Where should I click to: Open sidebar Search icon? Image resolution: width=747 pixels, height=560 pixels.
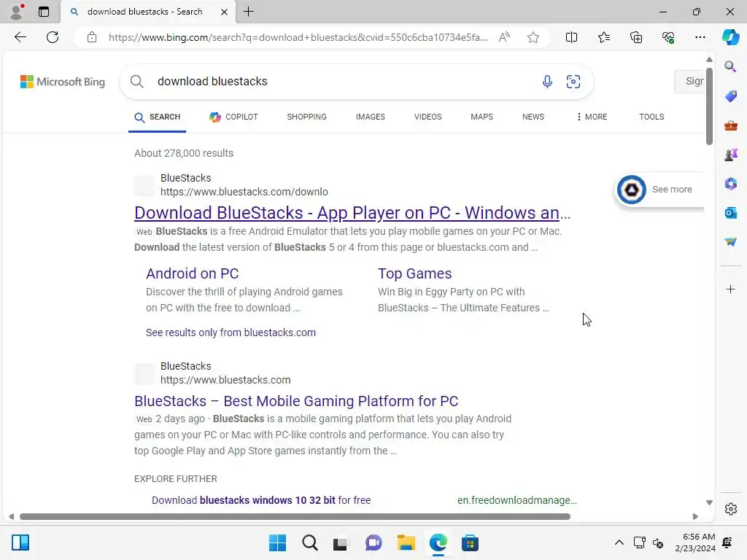point(730,66)
